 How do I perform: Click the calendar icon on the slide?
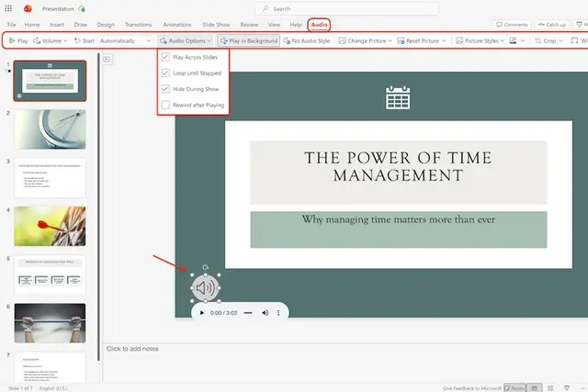(398, 98)
